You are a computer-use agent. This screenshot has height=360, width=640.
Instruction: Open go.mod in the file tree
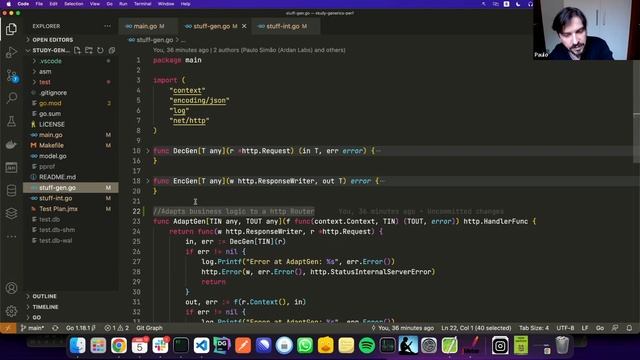coord(50,103)
